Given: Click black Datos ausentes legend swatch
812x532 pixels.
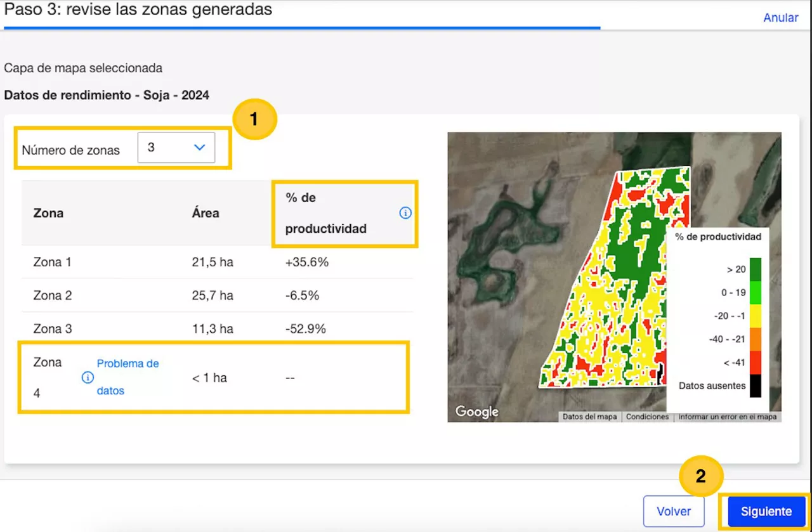Looking at the screenshot, I should (755, 386).
